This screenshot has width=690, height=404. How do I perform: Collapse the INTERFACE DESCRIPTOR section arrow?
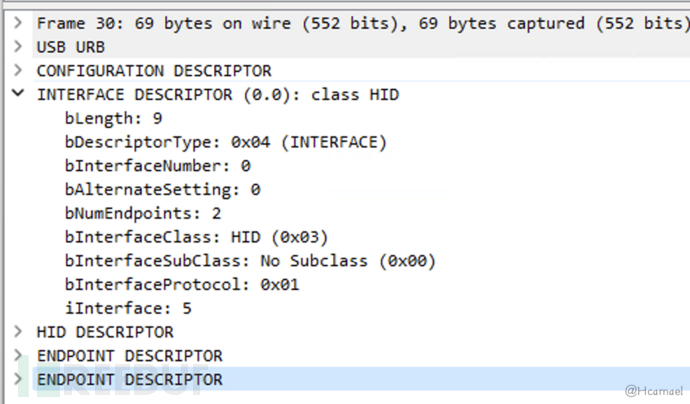coord(18,94)
